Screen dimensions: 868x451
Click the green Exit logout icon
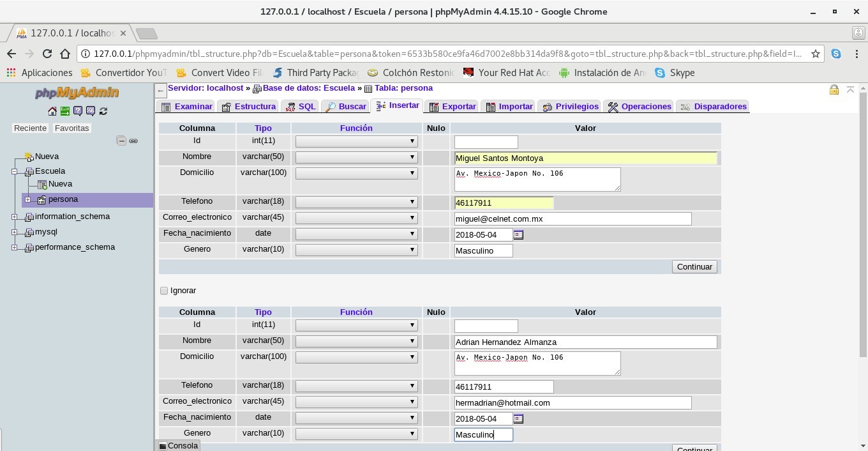tap(65, 111)
